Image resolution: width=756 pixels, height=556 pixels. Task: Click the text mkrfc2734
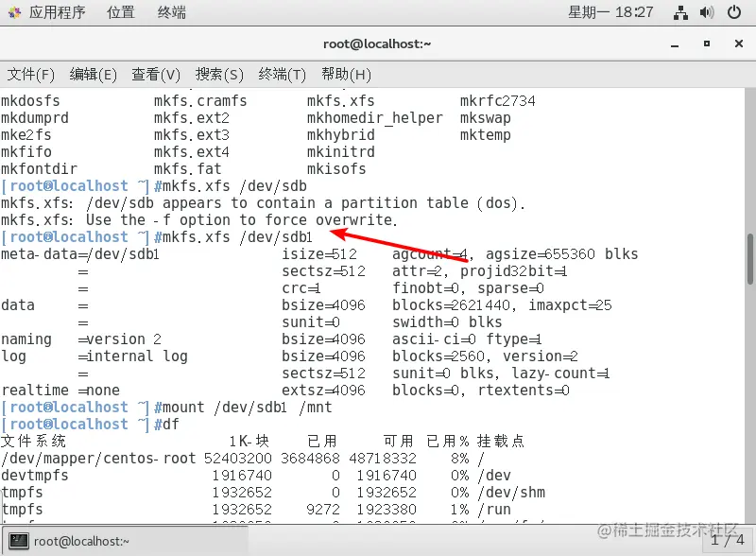click(x=498, y=101)
